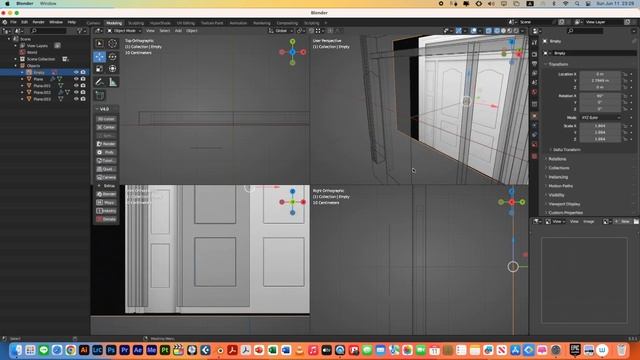
Task: Open the Object properties tab icon
Action: tap(534, 116)
